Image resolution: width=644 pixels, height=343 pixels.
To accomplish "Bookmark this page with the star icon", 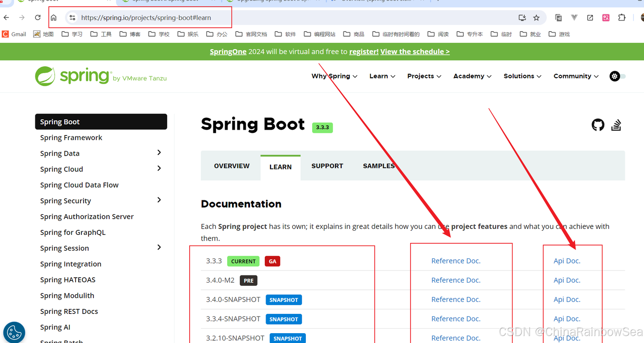I will pos(536,18).
